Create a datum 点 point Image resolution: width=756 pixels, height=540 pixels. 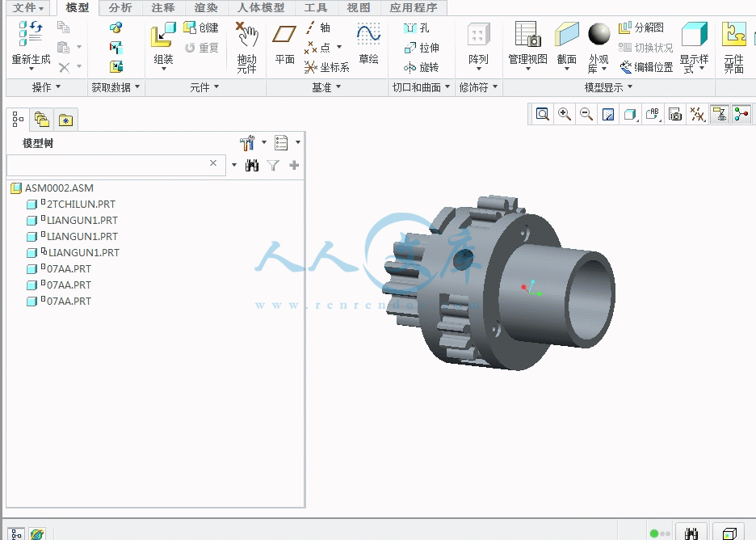click(x=318, y=48)
